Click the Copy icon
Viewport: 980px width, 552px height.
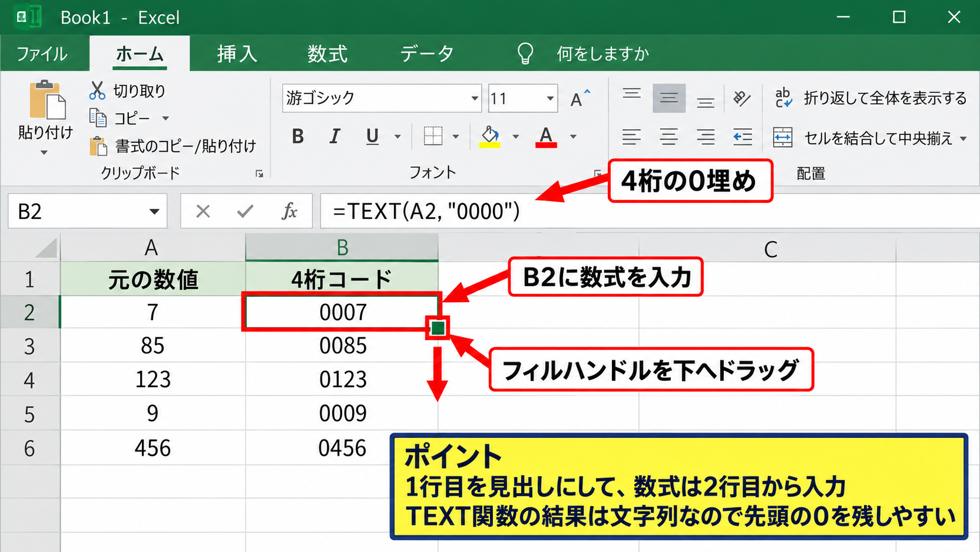[x=97, y=118]
